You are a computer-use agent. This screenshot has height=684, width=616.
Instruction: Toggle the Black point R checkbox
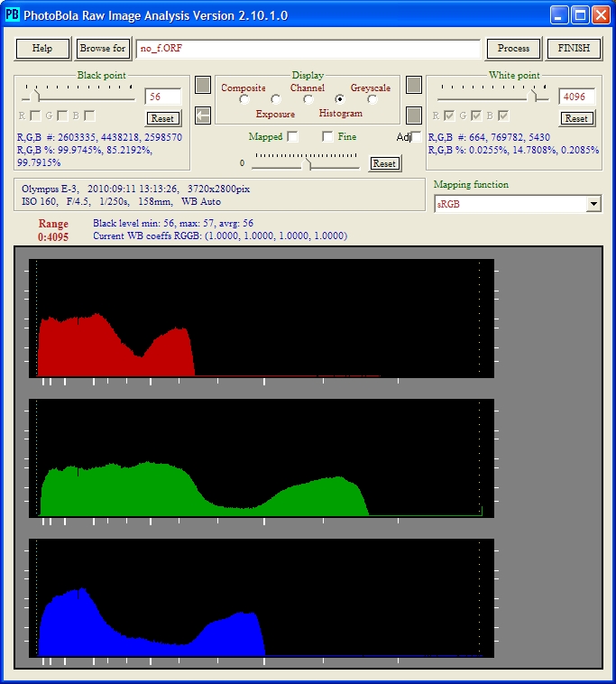click(x=35, y=116)
